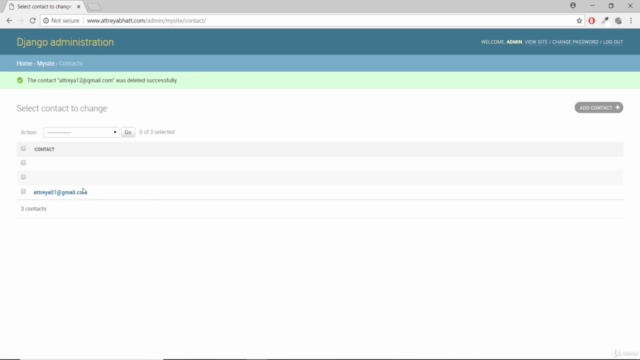This screenshot has width=640, height=360.
Task: Open the globe extension icon in the toolbar
Action: click(618, 20)
